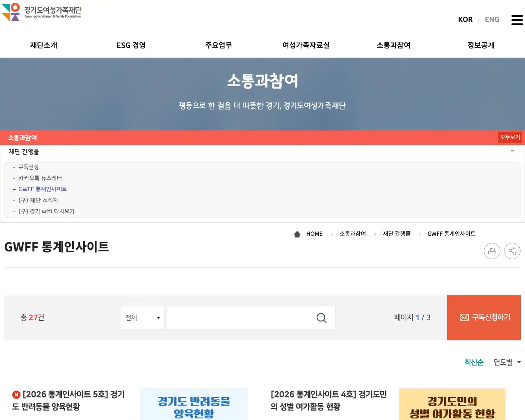Collapse the 재단 간행물 section with minus icon

[512, 151]
